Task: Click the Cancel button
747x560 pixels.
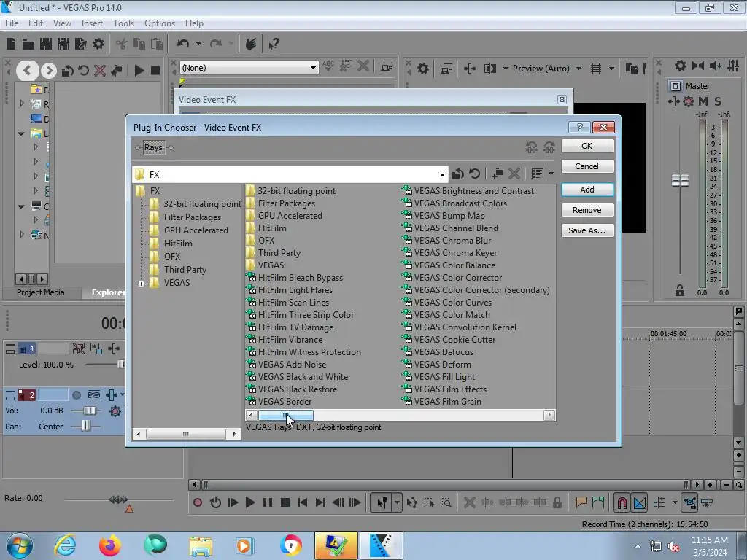Action: coord(587,166)
